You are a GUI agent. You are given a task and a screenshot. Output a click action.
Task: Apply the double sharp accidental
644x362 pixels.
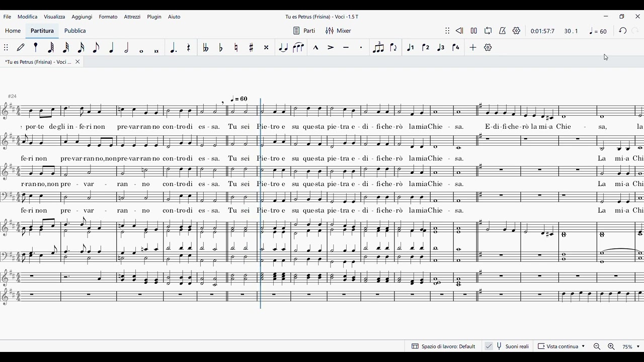coord(266,47)
